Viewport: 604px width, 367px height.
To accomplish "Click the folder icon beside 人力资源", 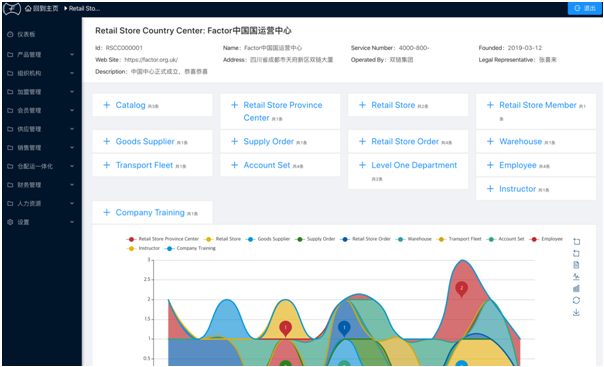I will tap(10, 203).
